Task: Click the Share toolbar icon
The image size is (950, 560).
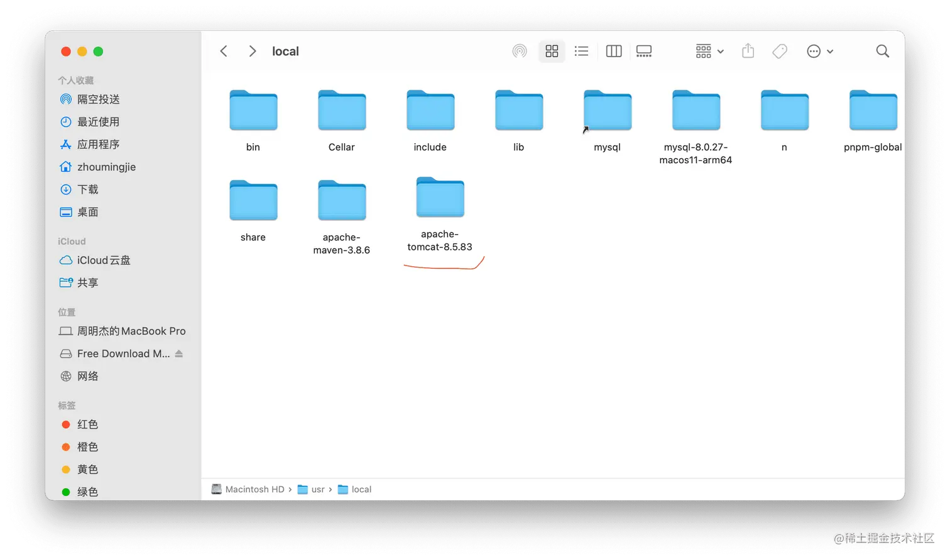Action: [x=748, y=51]
